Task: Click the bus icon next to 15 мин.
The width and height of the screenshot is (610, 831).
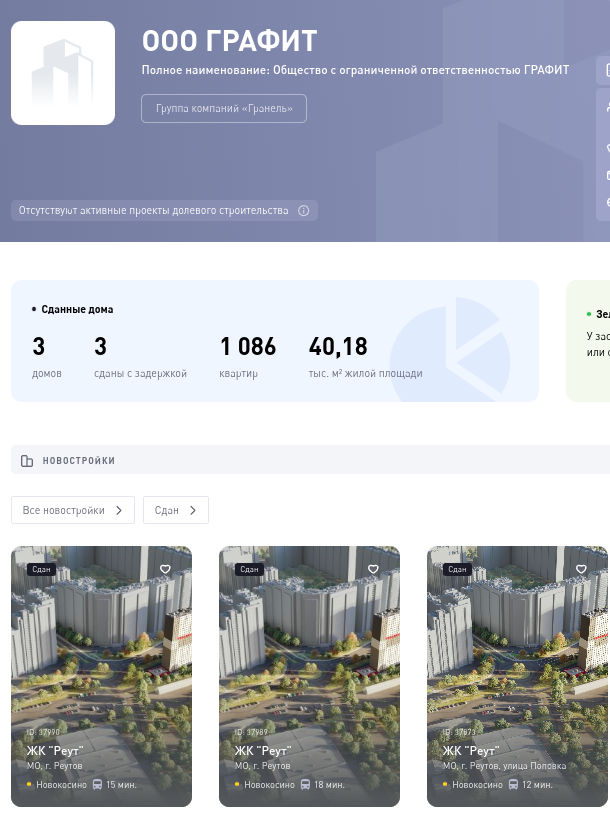Action: [98, 784]
